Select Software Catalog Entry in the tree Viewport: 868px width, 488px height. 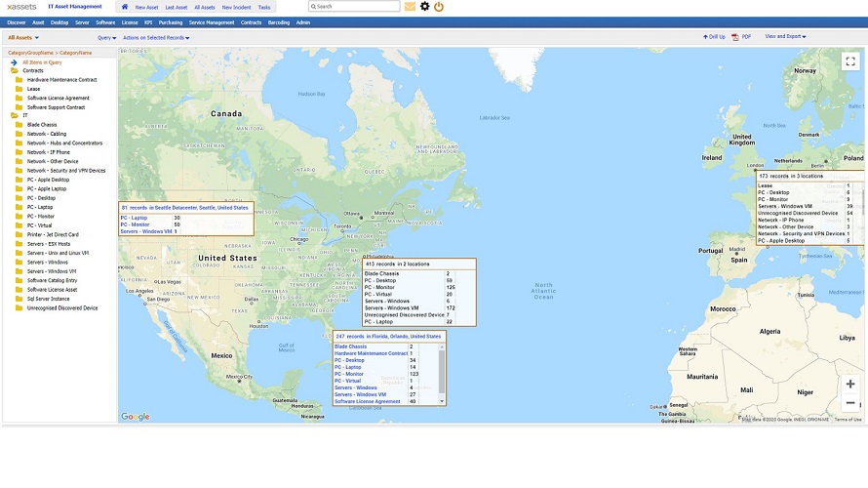[53, 280]
